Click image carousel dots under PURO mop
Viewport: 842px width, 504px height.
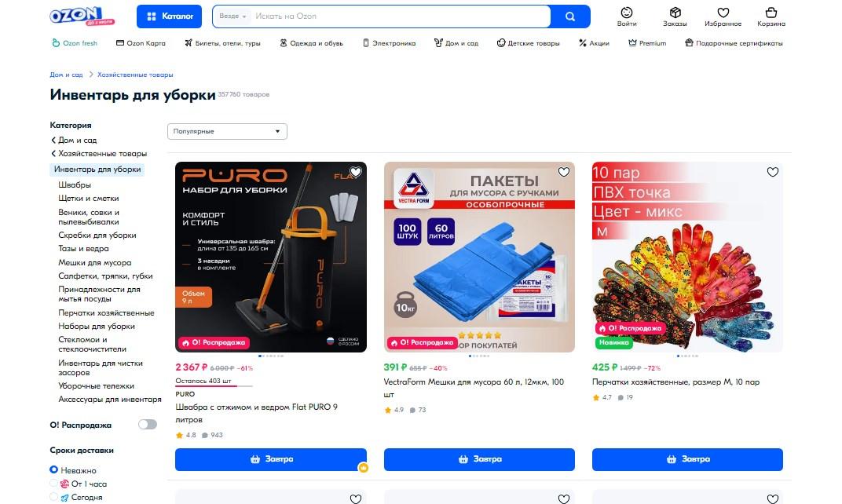271,356
